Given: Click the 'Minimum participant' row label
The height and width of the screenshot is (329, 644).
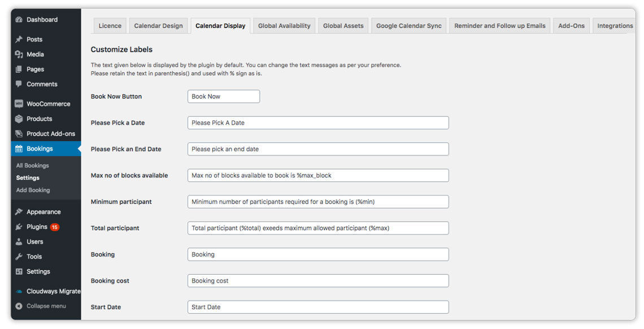Looking at the screenshot, I should pos(121,202).
